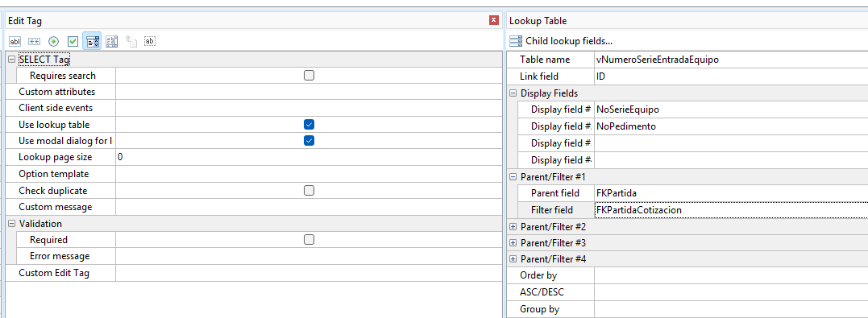Uncheck the Use lookup table checkbox
Image resolution: width=868 pixels, height=318 pixels.
pyautogui.click(x=309, y=125)
